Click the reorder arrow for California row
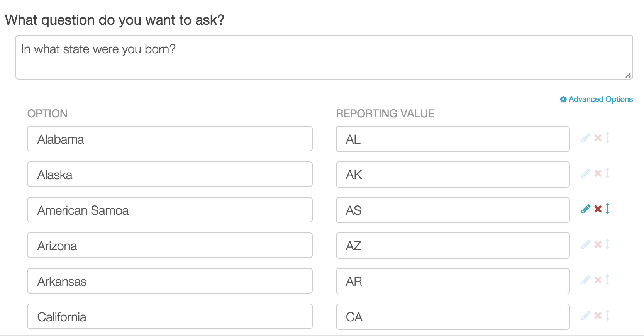Viewport: 644px width, 336px height. point(608,316)
